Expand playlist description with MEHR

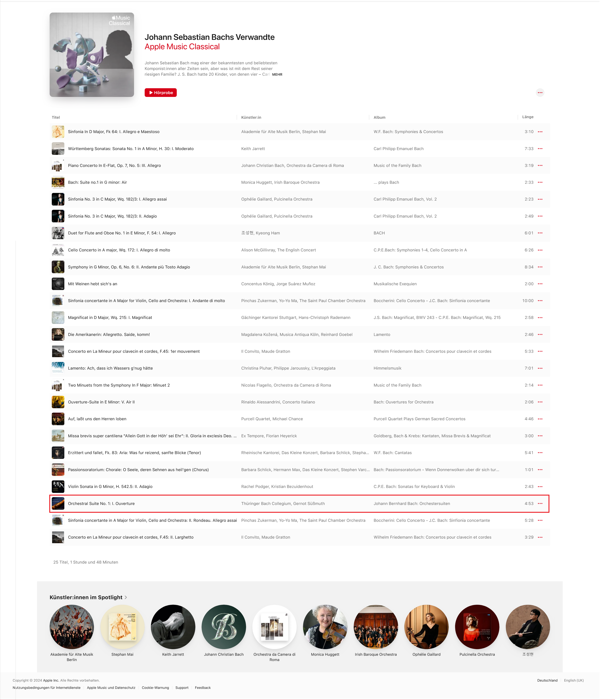[x=277, y=75]
